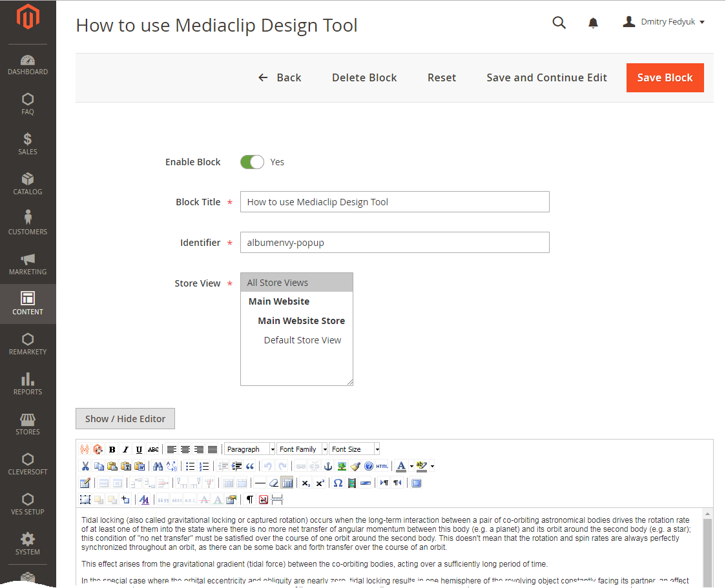Align text left in the editor

(x=171, y=449)
